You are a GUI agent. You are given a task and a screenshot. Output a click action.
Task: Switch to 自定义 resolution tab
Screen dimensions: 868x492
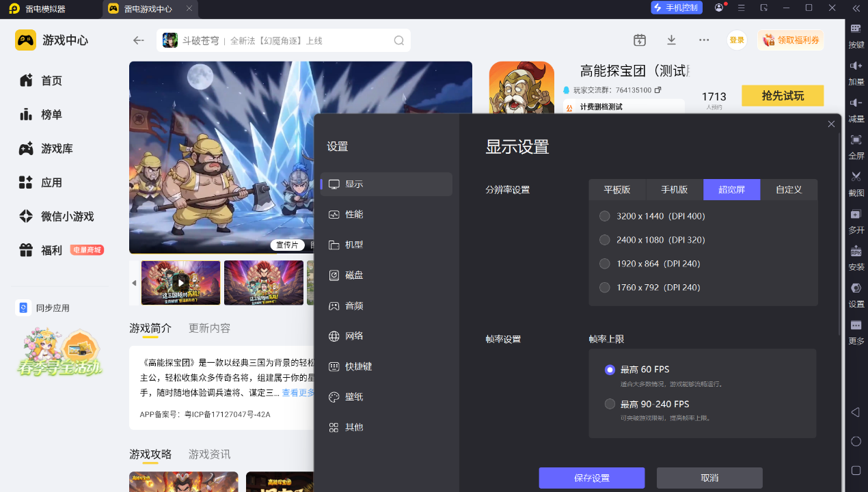click(789, 189)
